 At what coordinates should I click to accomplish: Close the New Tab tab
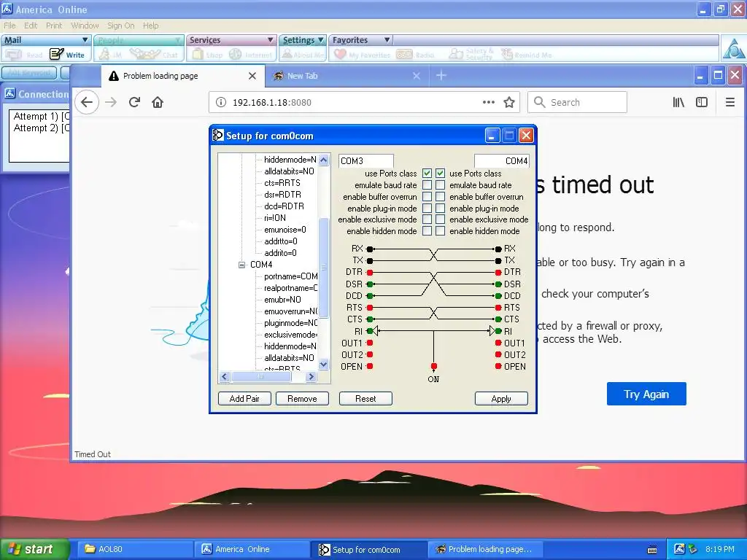(417, 76)
